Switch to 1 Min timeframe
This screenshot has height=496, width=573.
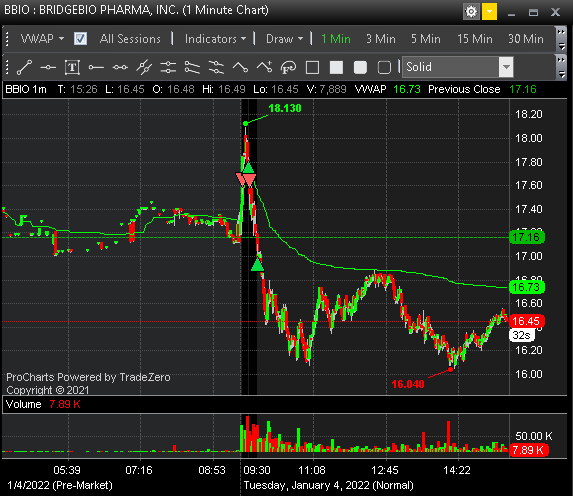click(x=336, y=39)
